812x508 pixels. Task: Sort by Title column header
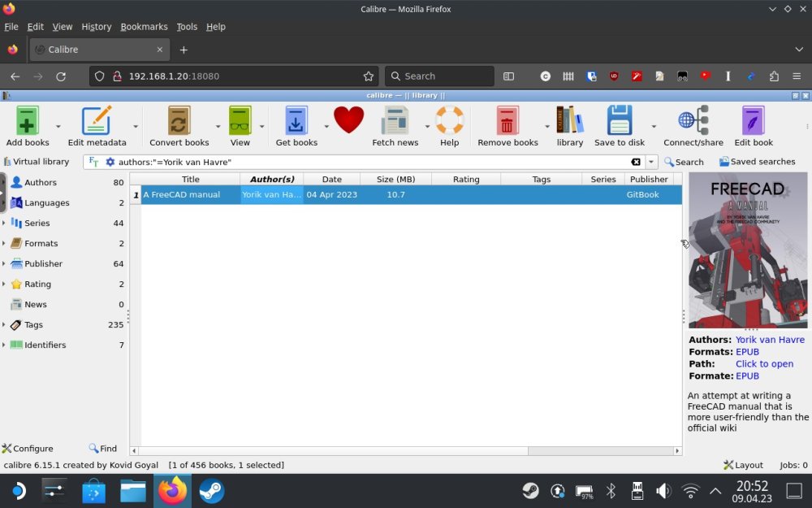pyautogui.click(x=190, y=179)
